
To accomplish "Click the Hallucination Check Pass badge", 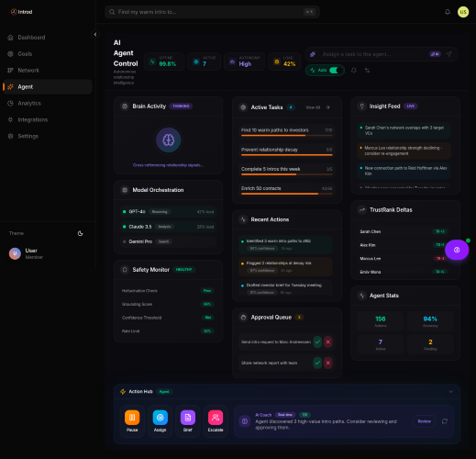I will tap(207, 291).
